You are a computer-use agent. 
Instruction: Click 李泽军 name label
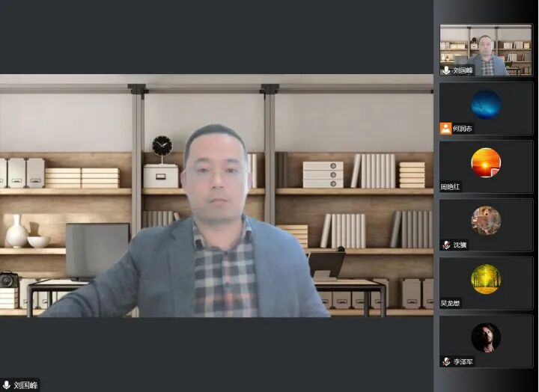[x=463, y=362]
